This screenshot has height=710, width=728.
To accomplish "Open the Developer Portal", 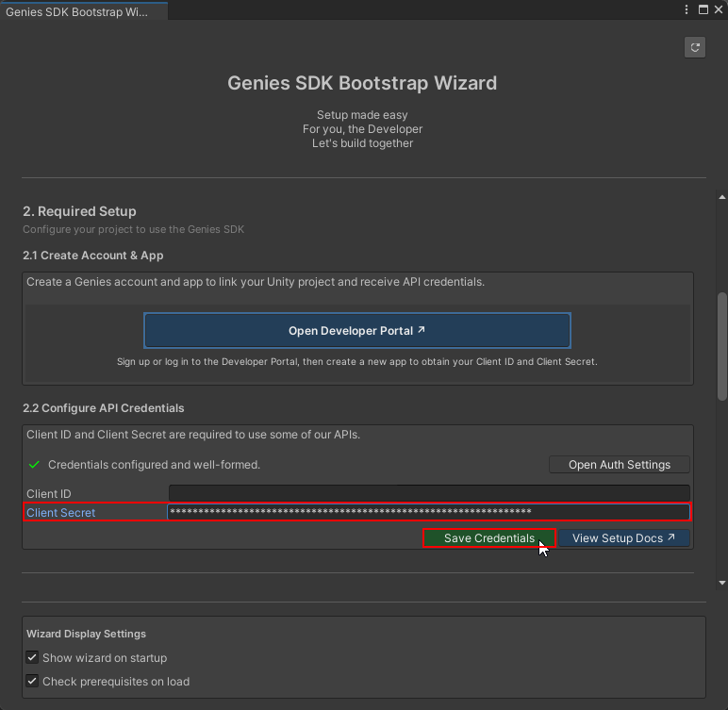I will click(356, 331).
